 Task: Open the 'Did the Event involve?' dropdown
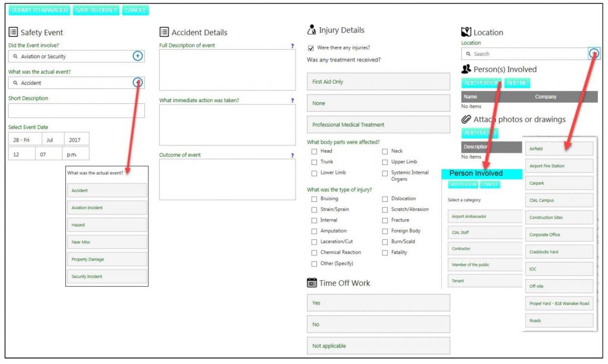[71, 56]
